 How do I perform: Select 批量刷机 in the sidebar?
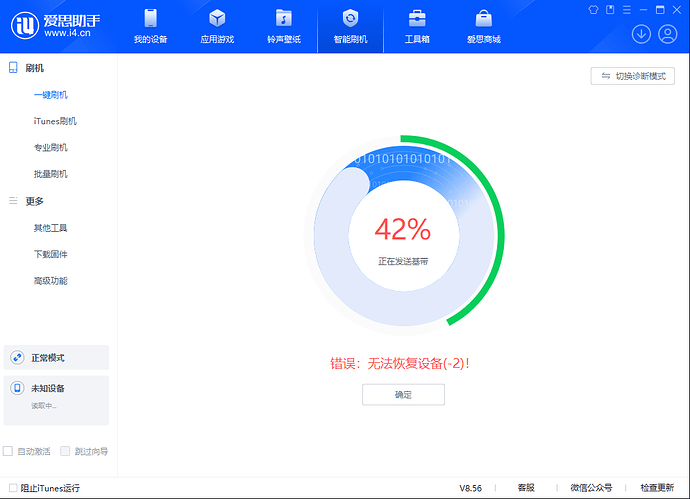tap(51, 174)
